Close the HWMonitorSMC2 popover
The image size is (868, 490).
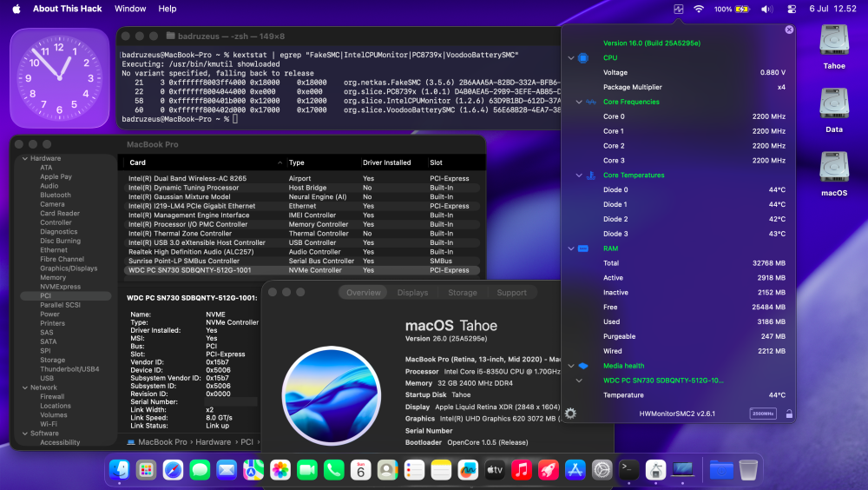point(789,30)
